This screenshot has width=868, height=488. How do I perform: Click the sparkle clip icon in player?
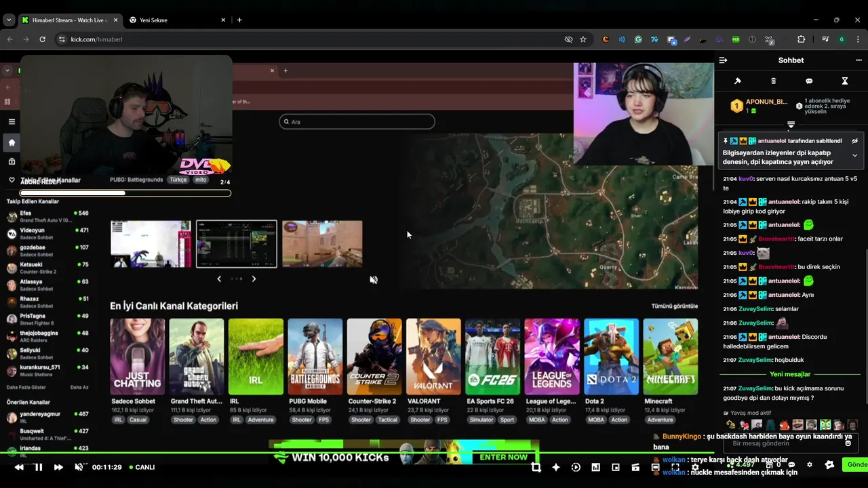[x=556, y=467]
